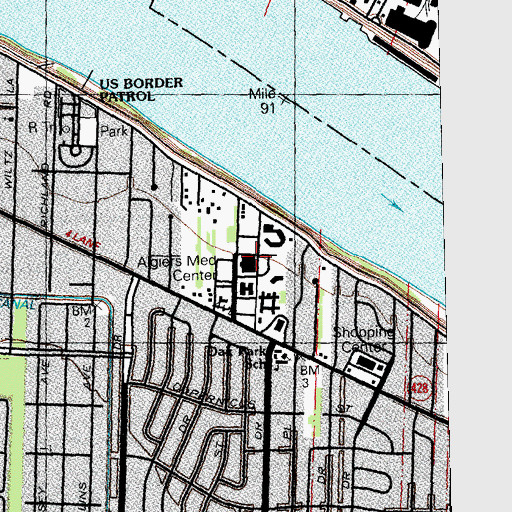The height and width of the screenshot is (512, 512).
Task: Click the "US BORDER PATROL" map label
Action: point(141,90)
